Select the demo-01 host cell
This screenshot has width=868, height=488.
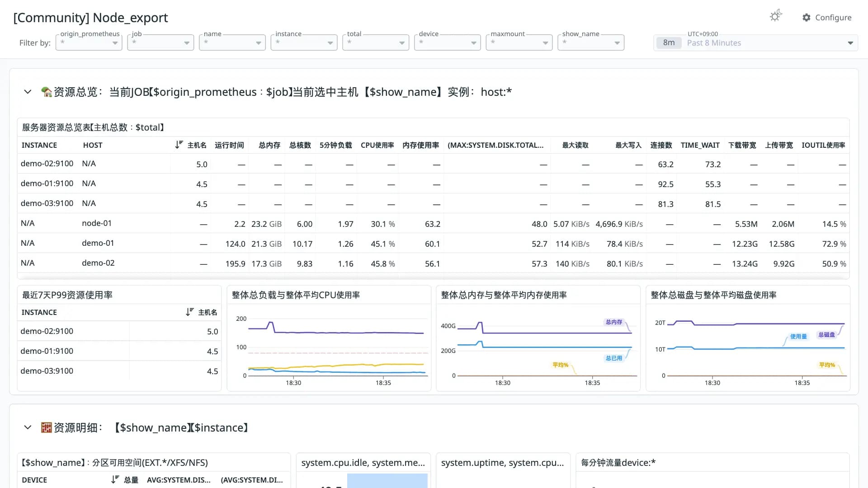[98, 243]
